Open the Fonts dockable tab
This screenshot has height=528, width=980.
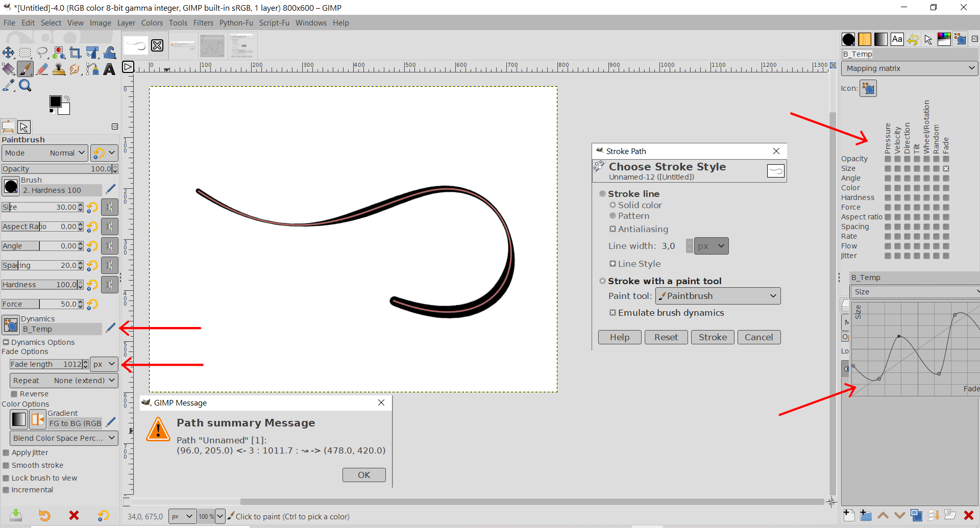897,39
